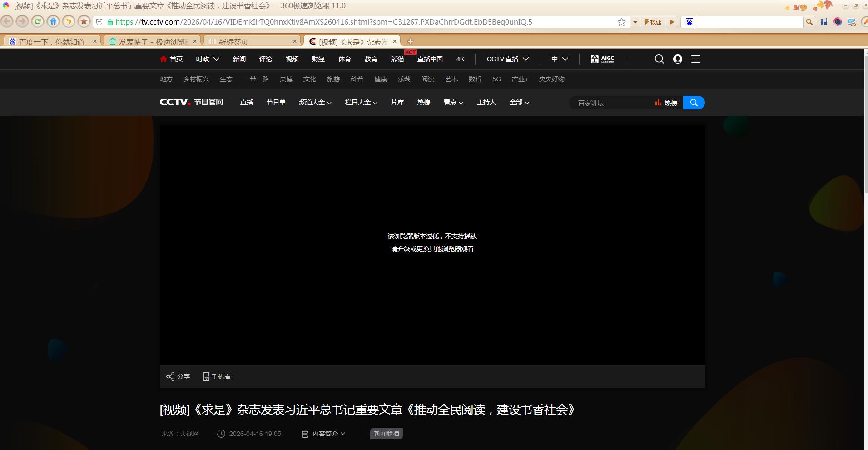Open site search with the top magnifier icon
The image size is (868, 450).
[x=660, y=59]
